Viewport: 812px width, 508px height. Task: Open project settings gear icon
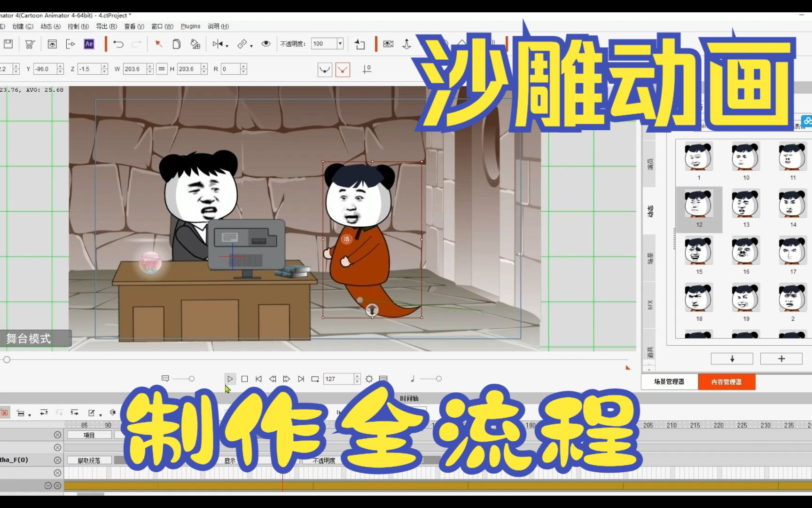tap(369, 379)
